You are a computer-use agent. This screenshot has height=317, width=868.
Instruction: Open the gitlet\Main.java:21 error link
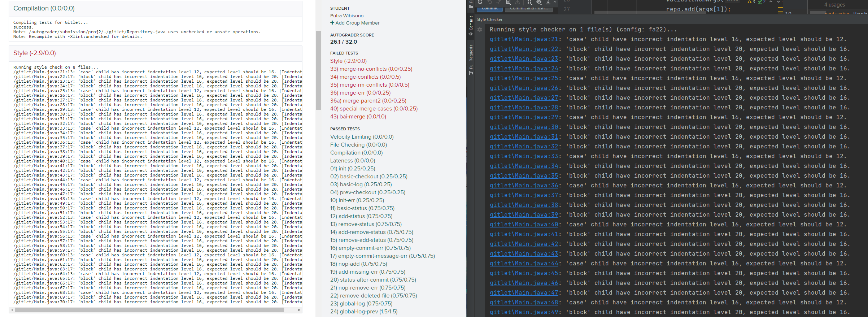point(524,39)
